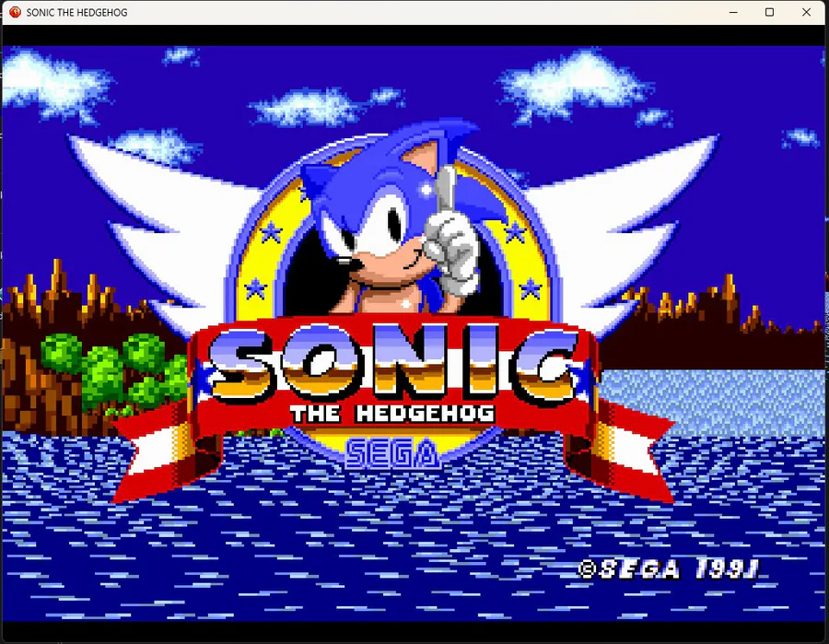
Task: Click the ©SEGA 1991 copyright text
Action: (669, 569)
